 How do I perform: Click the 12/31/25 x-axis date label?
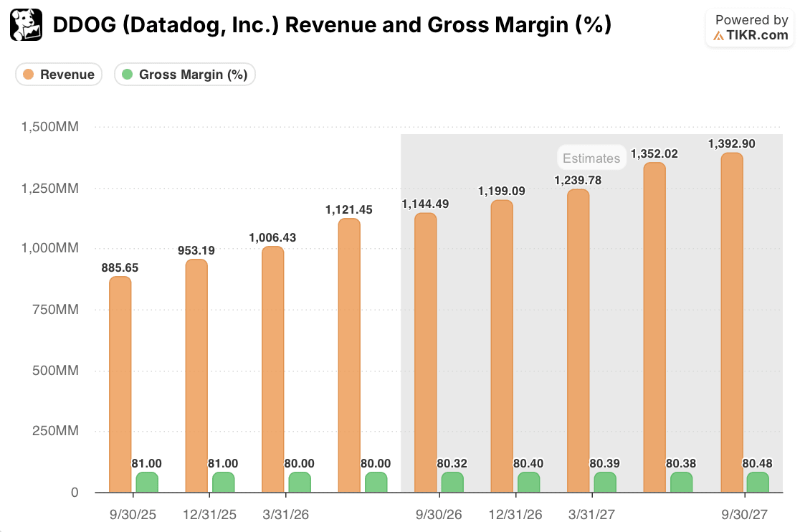pyautogui.click(x=210, y=515)
